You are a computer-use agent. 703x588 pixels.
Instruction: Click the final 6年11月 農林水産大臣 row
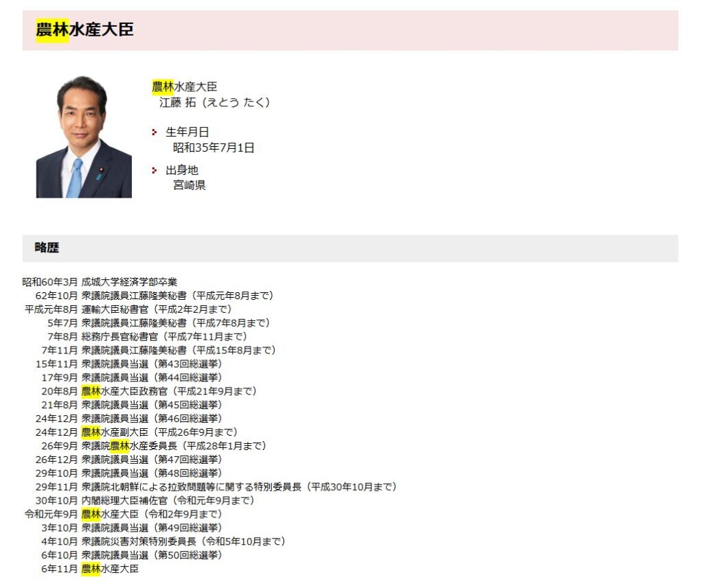[x=90, y=569]
